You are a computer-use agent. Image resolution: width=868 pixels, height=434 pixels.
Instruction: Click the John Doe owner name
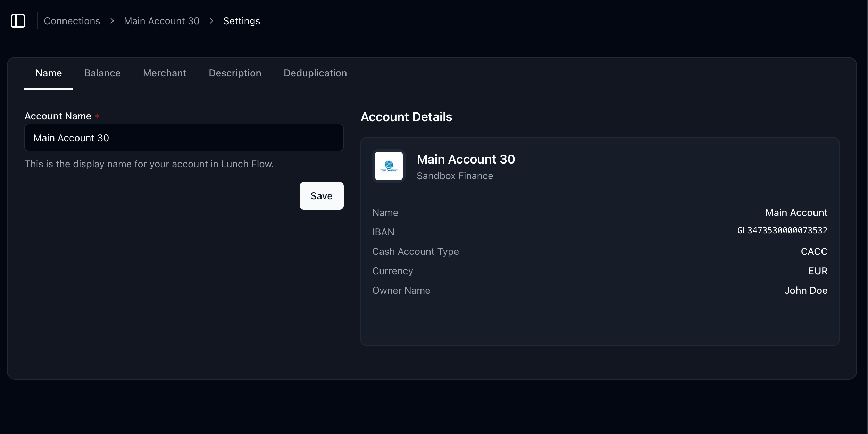tap(806, 291)
